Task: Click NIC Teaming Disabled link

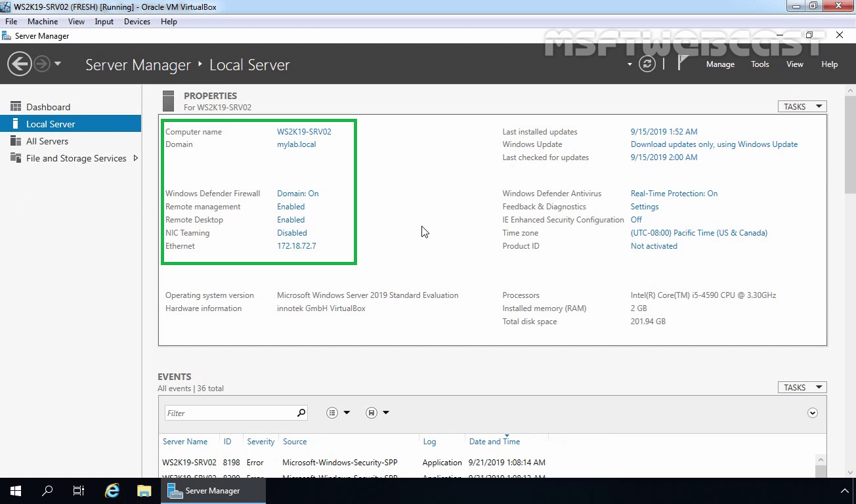Action: coord(292,233)
